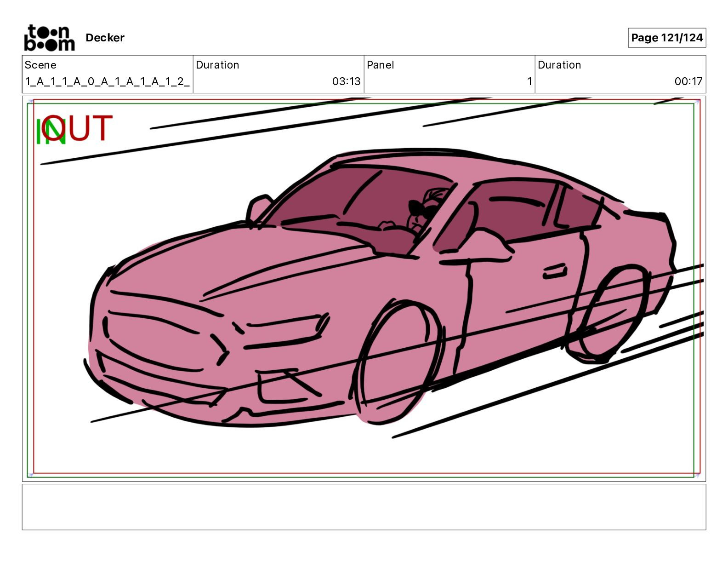Click the Page 121/124 indicator
Image resolution: width=728 pixels, height=563 pixels.
[x=667, y=38]
